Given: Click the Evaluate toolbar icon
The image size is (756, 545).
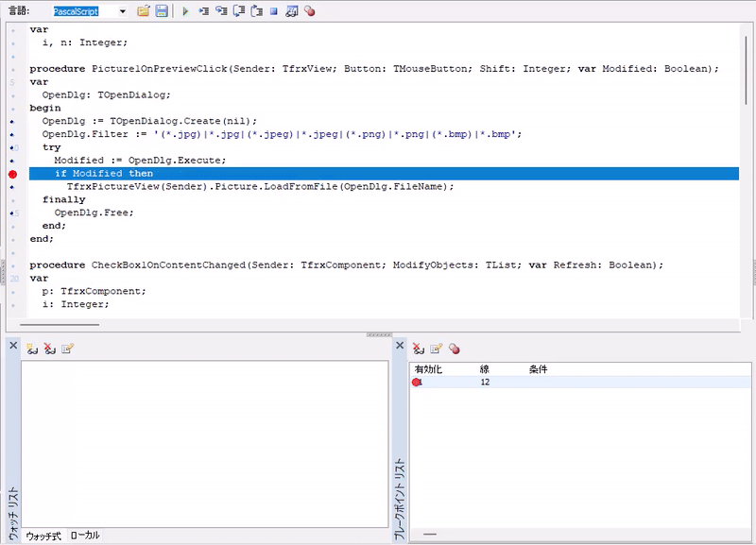Looking at the screenshot, I should coord(291,11).
